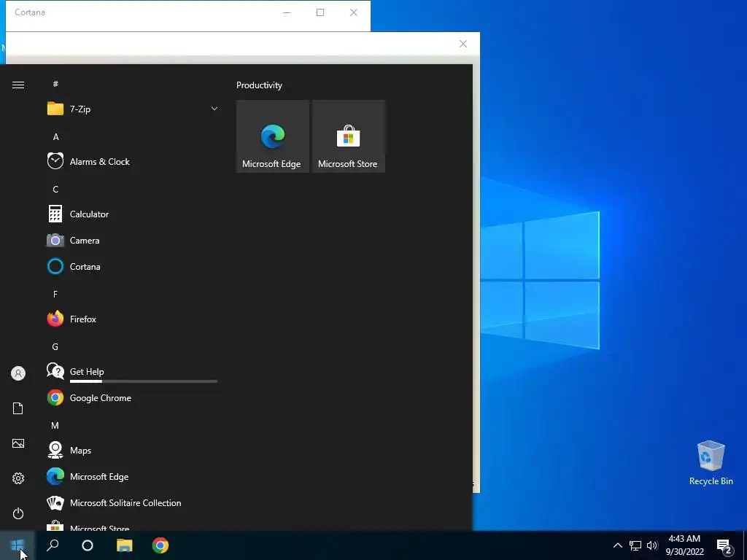This screenshot has width=747, height=560.
Task: Open Pictures from Start sidebar
Action: 18,443
